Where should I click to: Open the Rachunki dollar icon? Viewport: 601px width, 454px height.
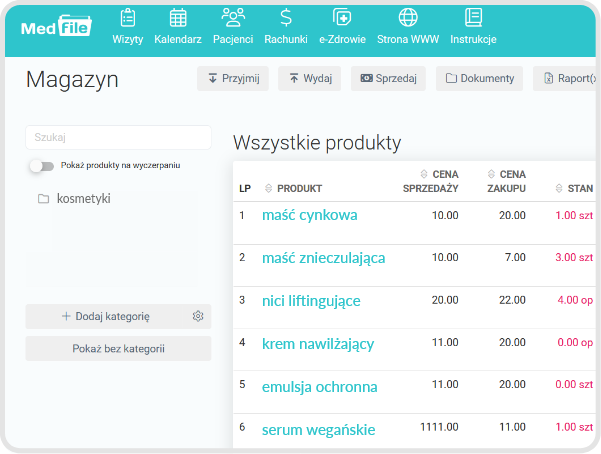[x=286, y=18]
